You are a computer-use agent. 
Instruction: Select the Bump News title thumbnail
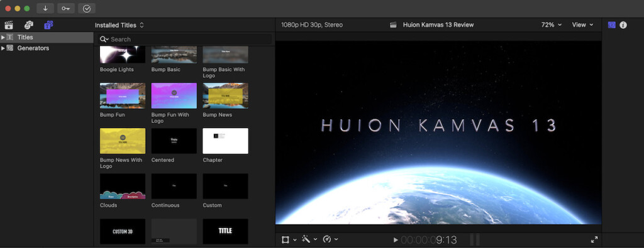[x=226, y=95]
